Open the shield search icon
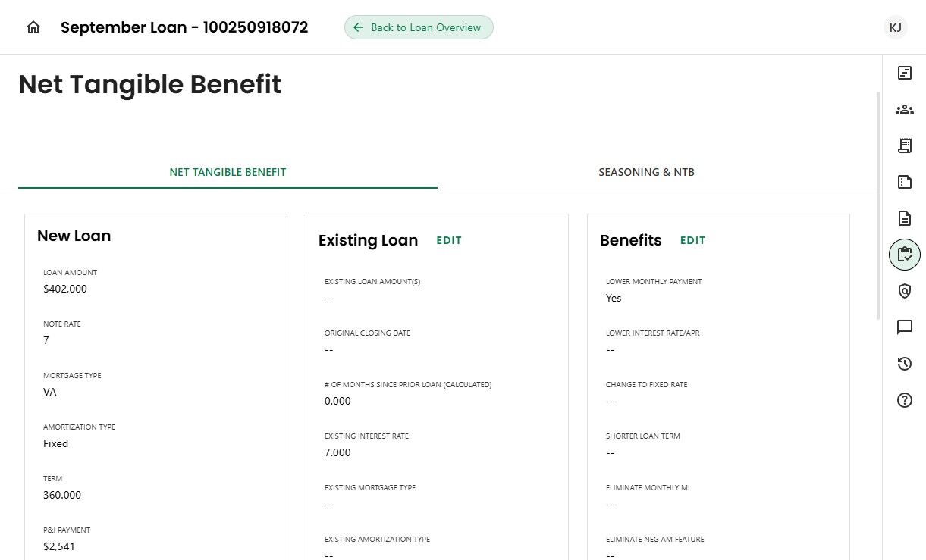 (904, 291)
